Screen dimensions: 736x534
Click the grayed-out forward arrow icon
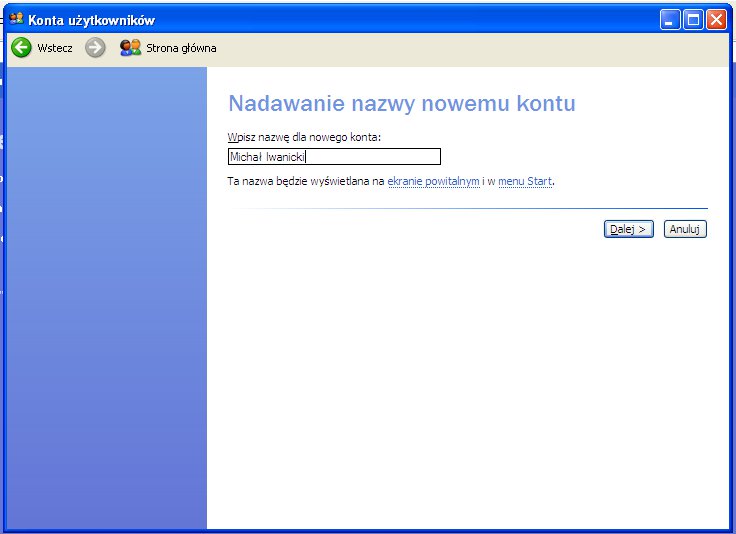(x=95, y=48)
